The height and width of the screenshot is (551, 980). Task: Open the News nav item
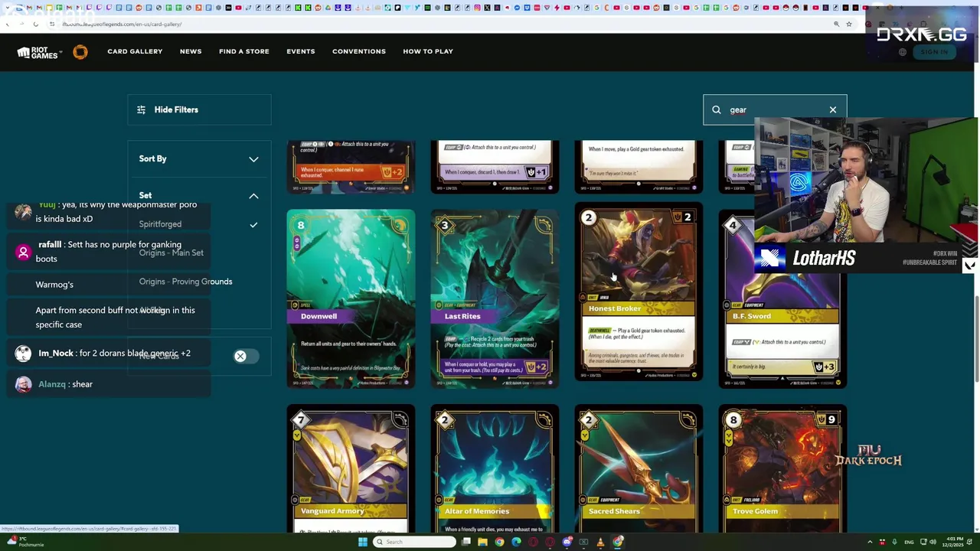[x=191, y=51]
